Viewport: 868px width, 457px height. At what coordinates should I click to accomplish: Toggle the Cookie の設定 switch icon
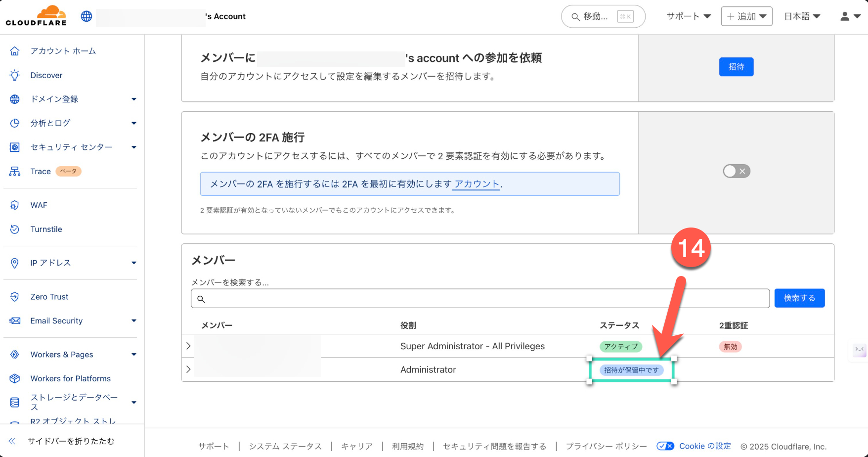pyautogui.click(x=665, y=446)
